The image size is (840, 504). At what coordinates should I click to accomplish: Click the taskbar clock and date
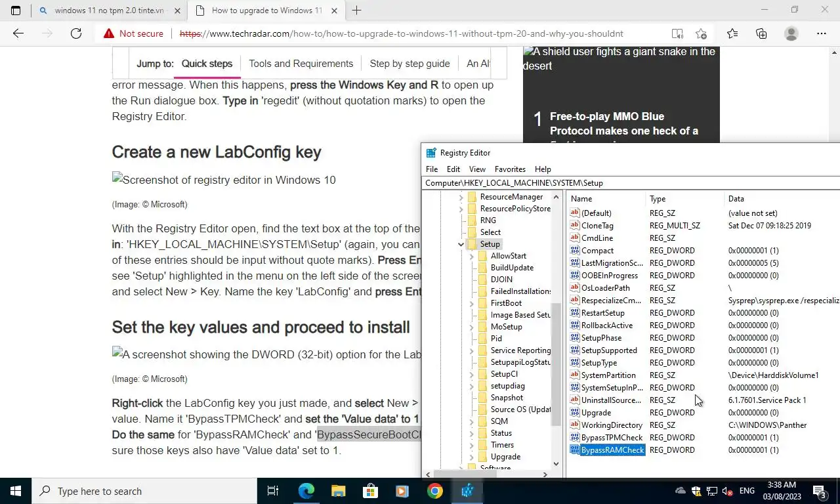point(781,491)
